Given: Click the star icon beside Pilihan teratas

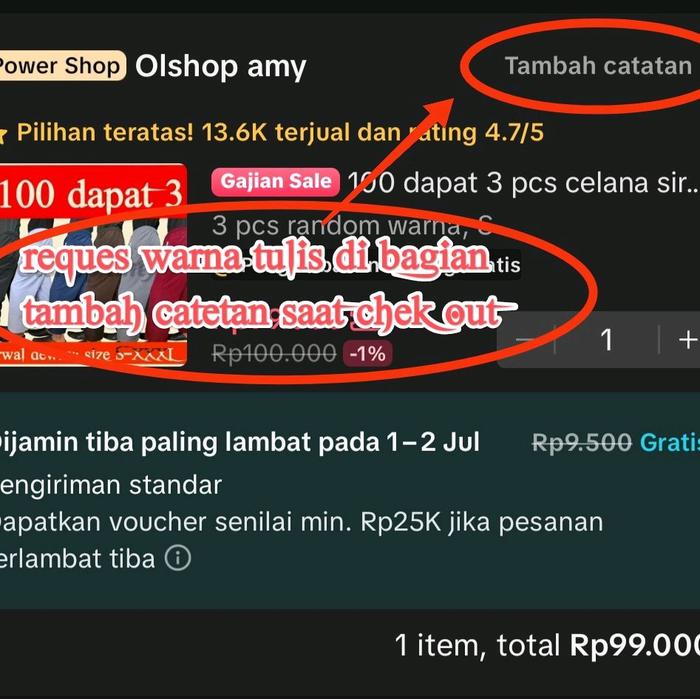Looking at the screenshot, I should (x=3, y=133).
